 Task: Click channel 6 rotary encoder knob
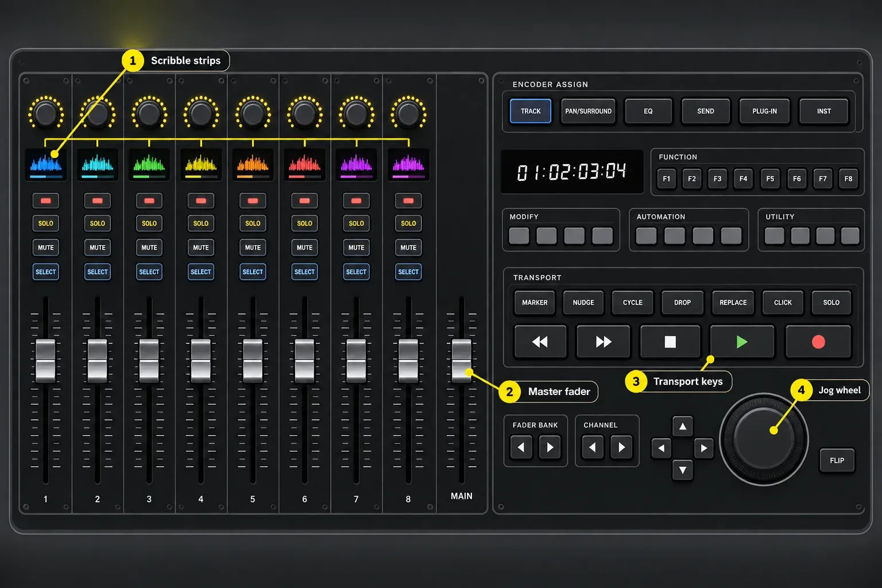point(304,113)
